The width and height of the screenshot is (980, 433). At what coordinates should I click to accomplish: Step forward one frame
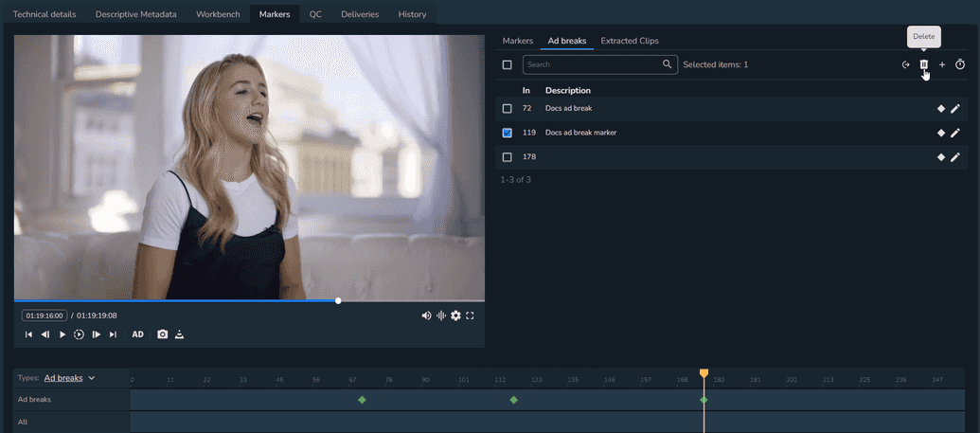pyautogui.click(x=97, y=334)
